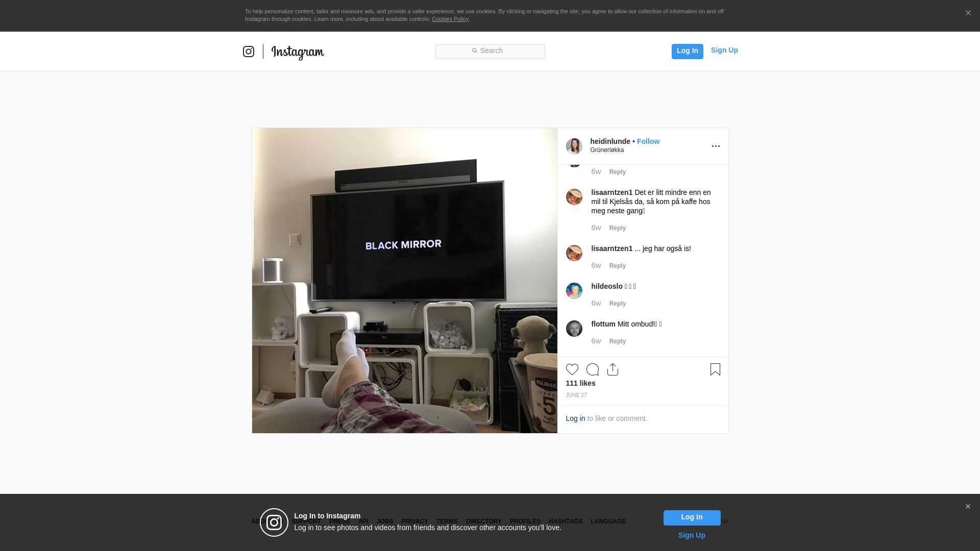Open the LANGUAGE footer selector
This screenshot has width=980, height=551.
(608, 521)
